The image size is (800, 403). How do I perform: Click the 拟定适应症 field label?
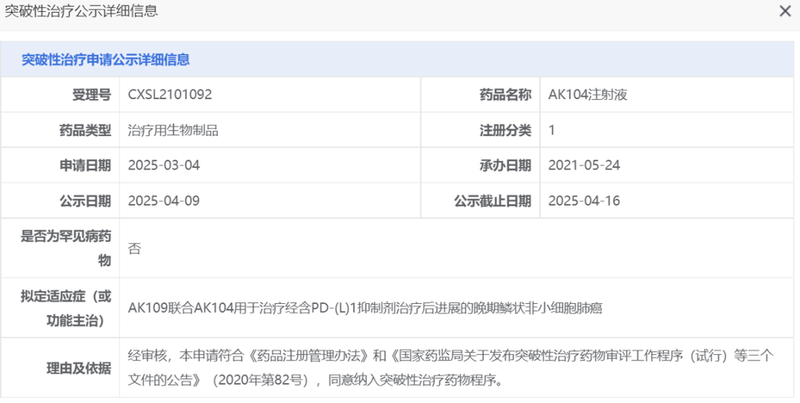pyautogui.click(x=66, y=306)
